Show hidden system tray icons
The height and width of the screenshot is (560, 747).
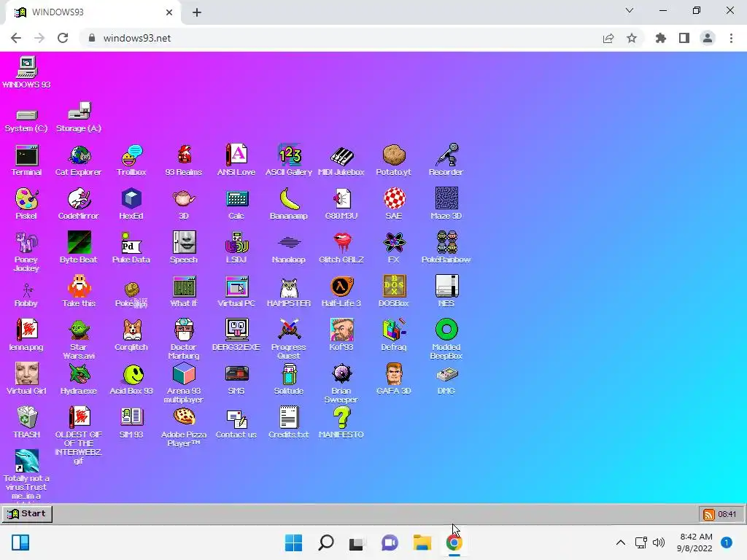tap(621, 542)
